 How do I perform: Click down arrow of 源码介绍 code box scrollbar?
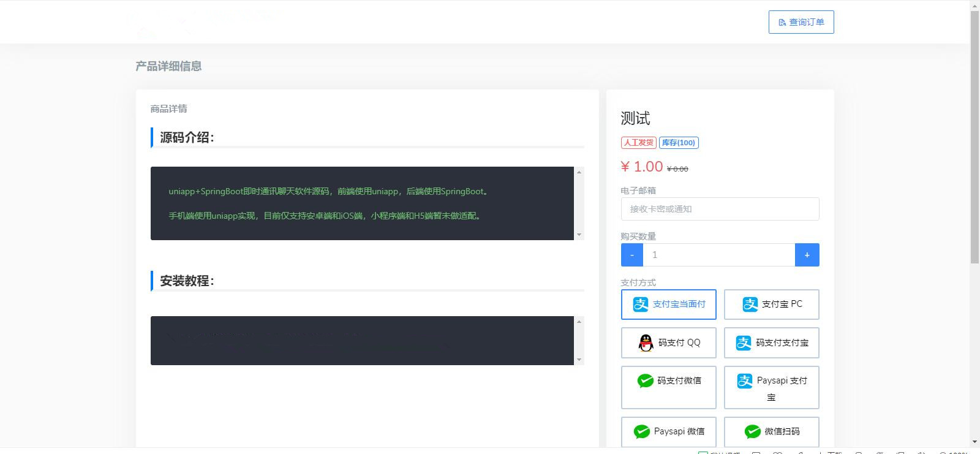coord(579,235)
